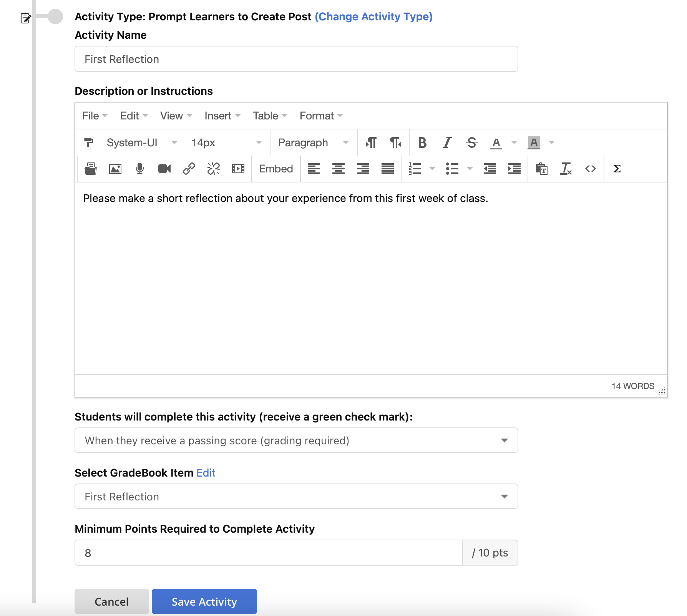Open the Insert menu
The image size is (687, 616).
point(222,116)
